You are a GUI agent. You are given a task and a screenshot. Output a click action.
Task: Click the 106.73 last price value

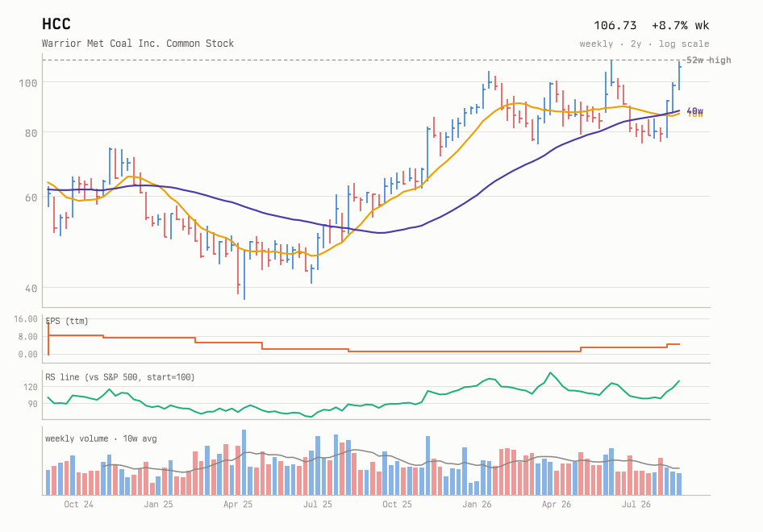[x=615, y=25]
